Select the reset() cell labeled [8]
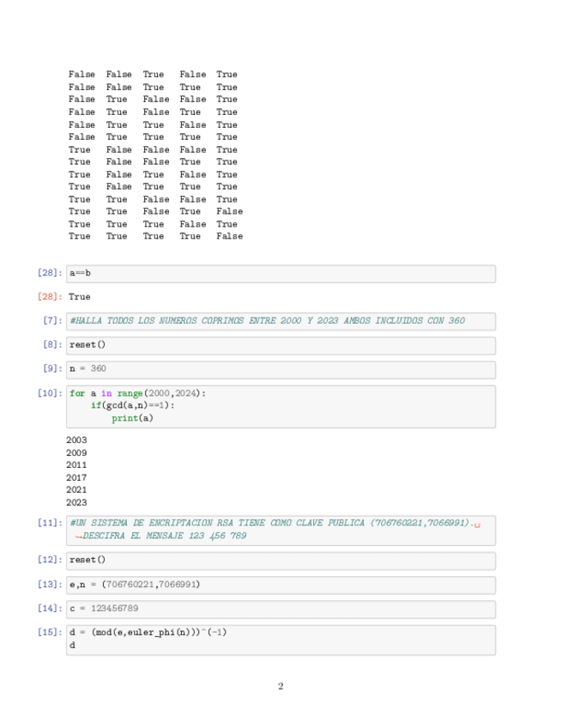The height and width of the screenshot is (728, 562). (x=281, y=345)
